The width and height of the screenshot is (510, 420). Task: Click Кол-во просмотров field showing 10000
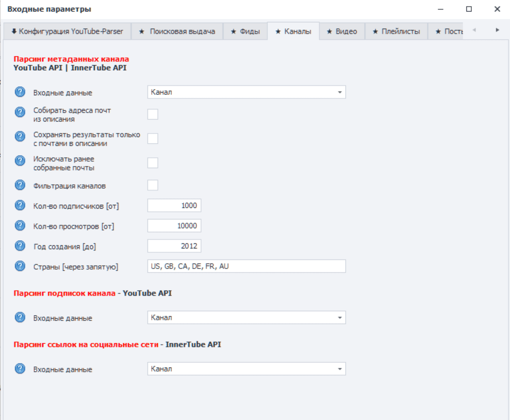tap(174, 226)
